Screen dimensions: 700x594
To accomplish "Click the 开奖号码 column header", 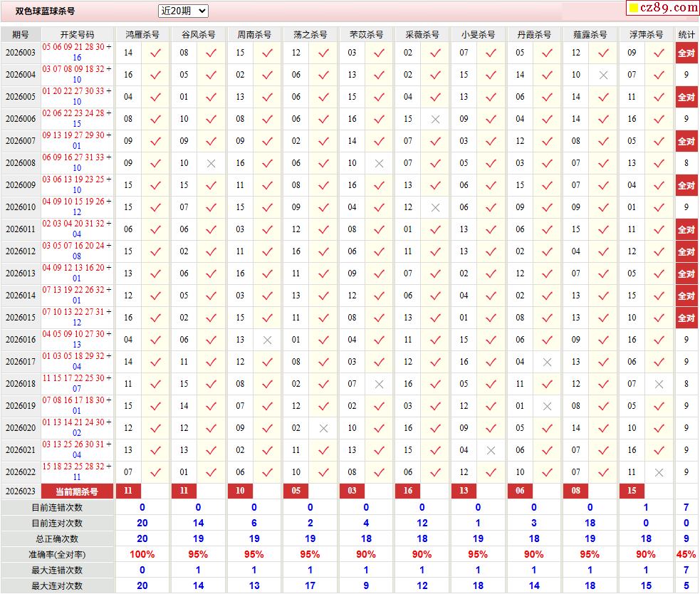I will [77, 34].
